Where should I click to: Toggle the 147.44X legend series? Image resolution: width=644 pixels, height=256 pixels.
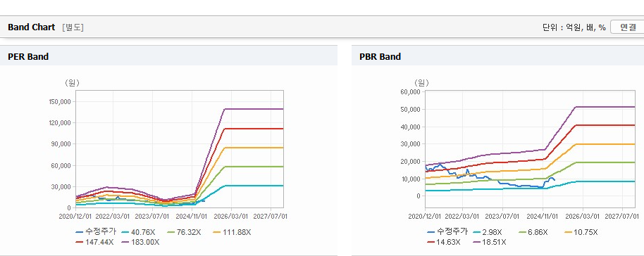[95, 242]
